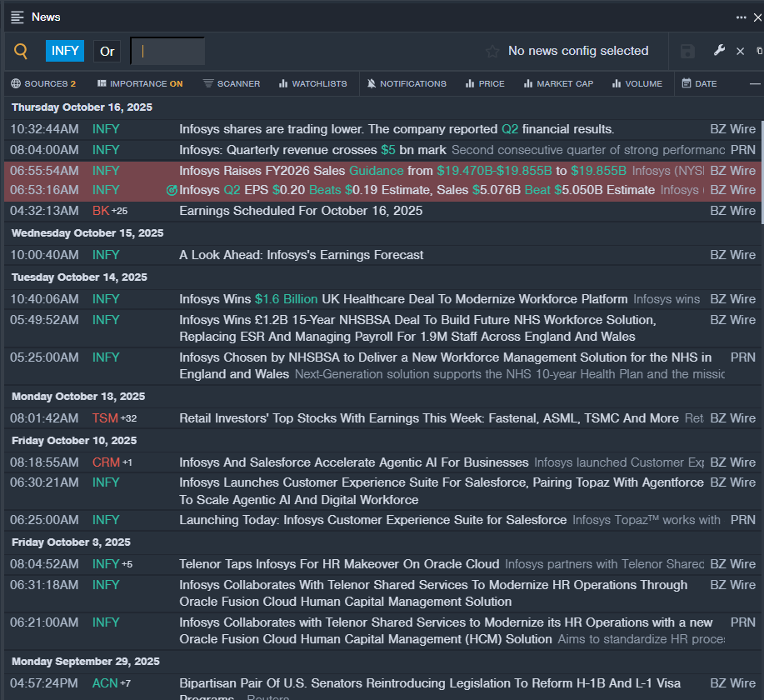Click the X icon beside the wrench
Viewport: 764px width, 700px height.
click(740, 52)
